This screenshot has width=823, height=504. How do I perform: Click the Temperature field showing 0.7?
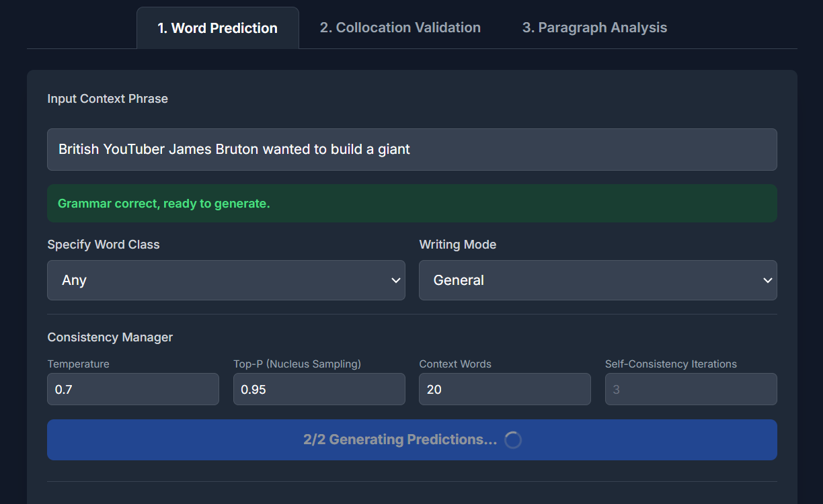(133, 389)
